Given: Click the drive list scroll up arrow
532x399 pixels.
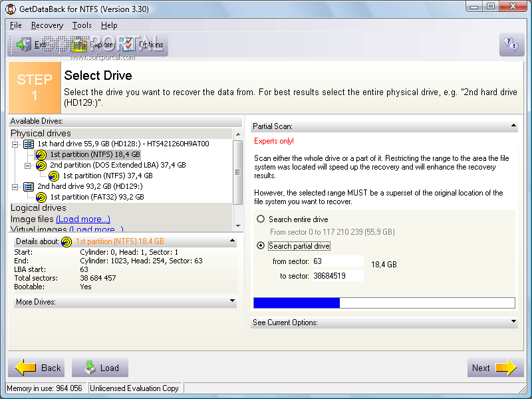Looking at the screenshot, I should coord(238,134).
